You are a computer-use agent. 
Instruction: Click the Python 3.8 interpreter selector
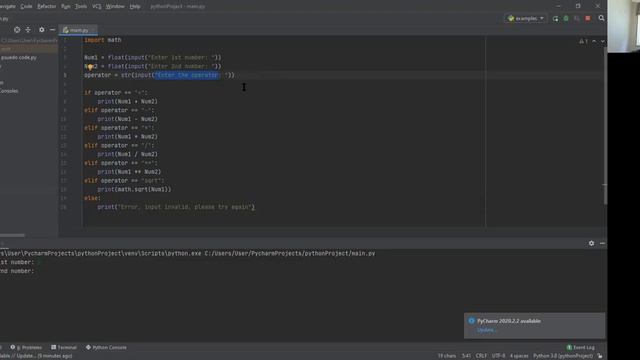(x=563, y=356)
